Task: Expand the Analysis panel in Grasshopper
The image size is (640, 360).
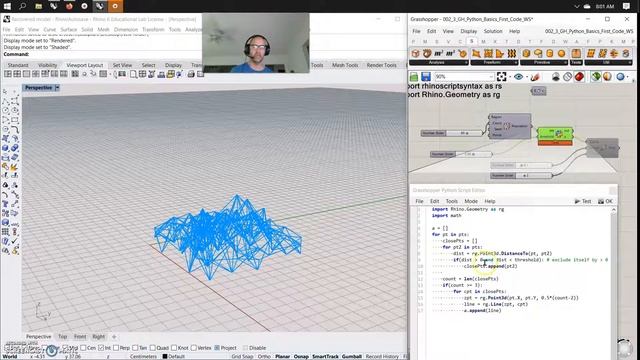Action: pyautogui.click(x=466, y=62)
